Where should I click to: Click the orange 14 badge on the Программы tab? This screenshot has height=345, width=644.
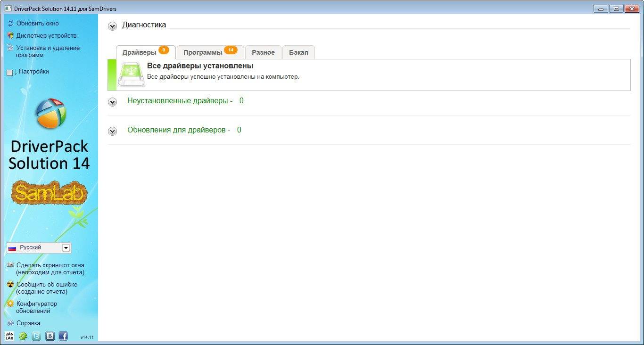[231, 50]
